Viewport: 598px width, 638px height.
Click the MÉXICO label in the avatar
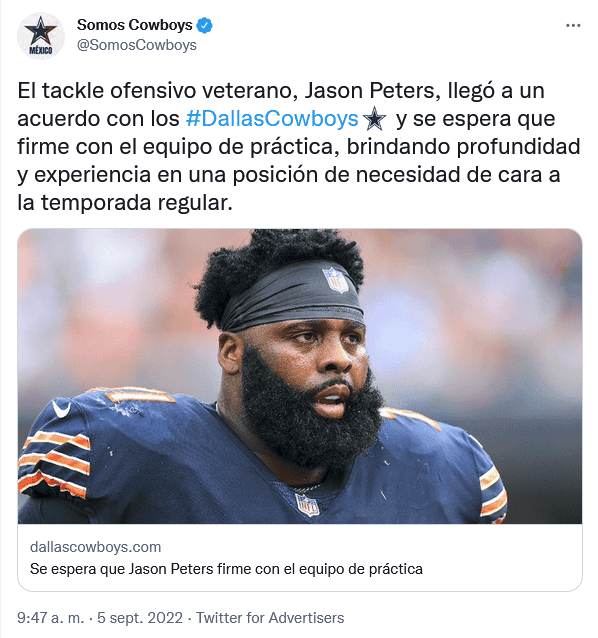[40, 50]
